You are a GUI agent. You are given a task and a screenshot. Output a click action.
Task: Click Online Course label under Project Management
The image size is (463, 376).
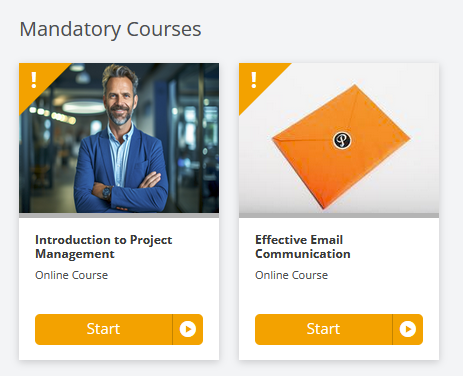[72, 275]
